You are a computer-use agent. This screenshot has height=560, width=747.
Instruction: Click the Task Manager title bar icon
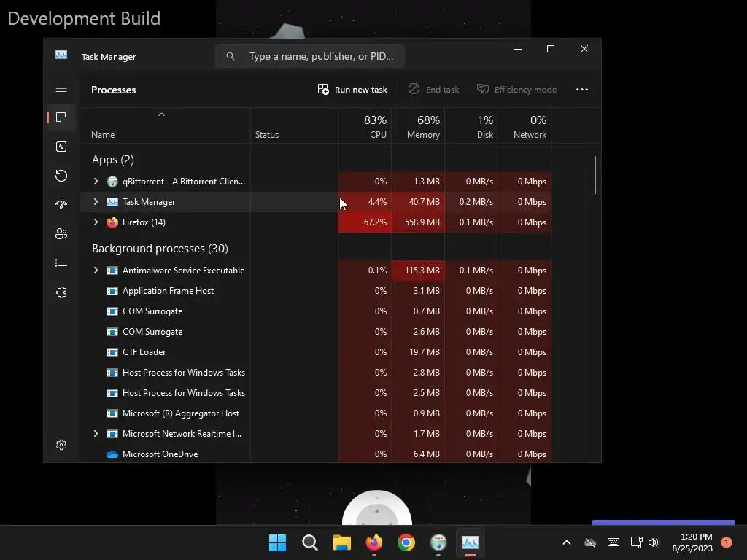(61, 55)
